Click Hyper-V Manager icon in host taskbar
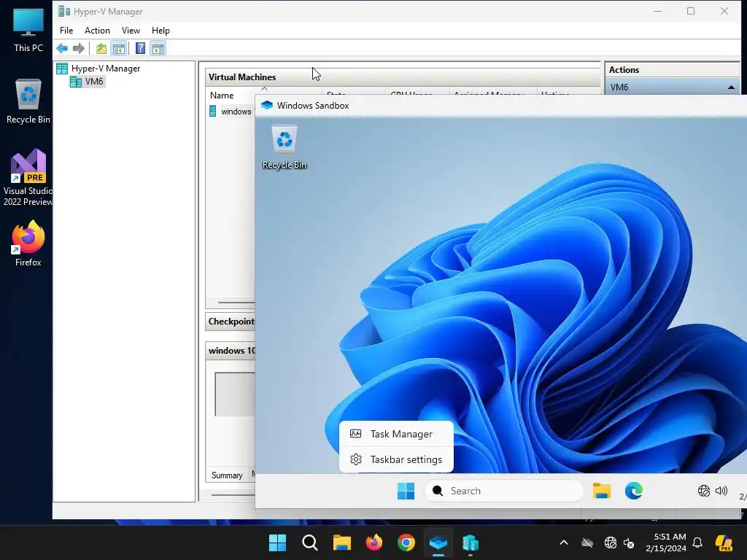The width and height of the screenshot is (747, 560). pos(471,542)
